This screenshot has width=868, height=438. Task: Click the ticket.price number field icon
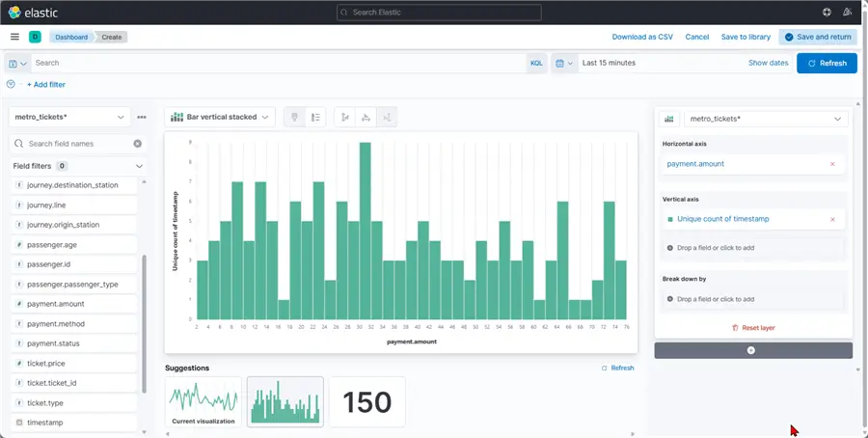click(19, 364)
